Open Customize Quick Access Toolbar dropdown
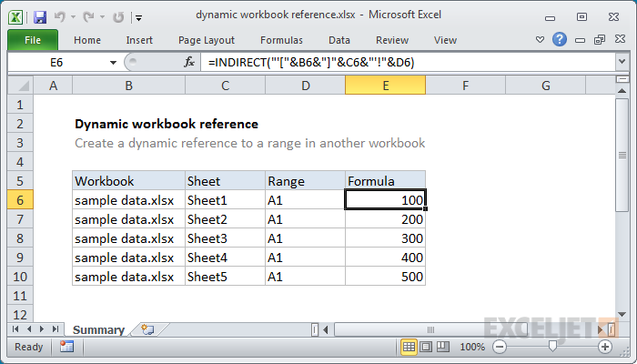This screenshot has width=637, height=364. (x=139, y=17)
